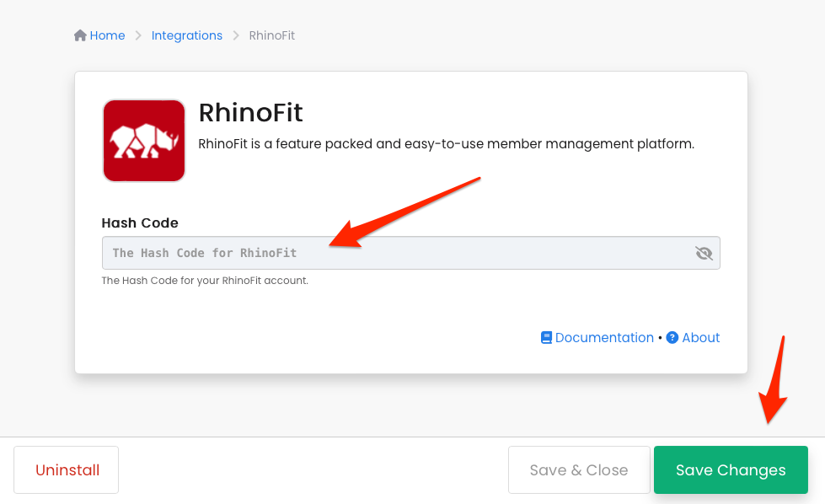Viewport: 825px width, 504px height.
Task: Click the RhinoFit red rhino logo
Action: [144, 141]
